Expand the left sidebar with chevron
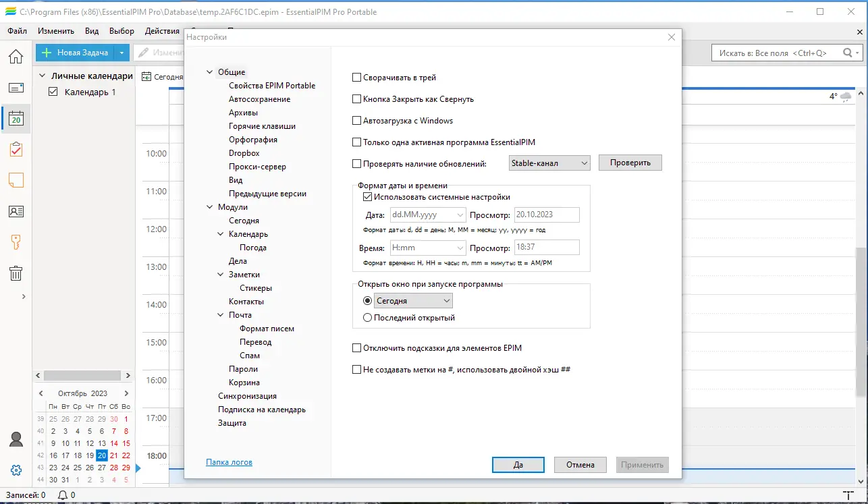 pos(24,296)
